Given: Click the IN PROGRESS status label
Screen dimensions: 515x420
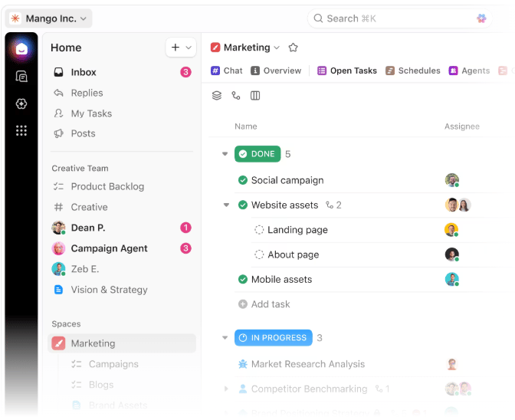Looking at the screenshot, I should point(274,337).
